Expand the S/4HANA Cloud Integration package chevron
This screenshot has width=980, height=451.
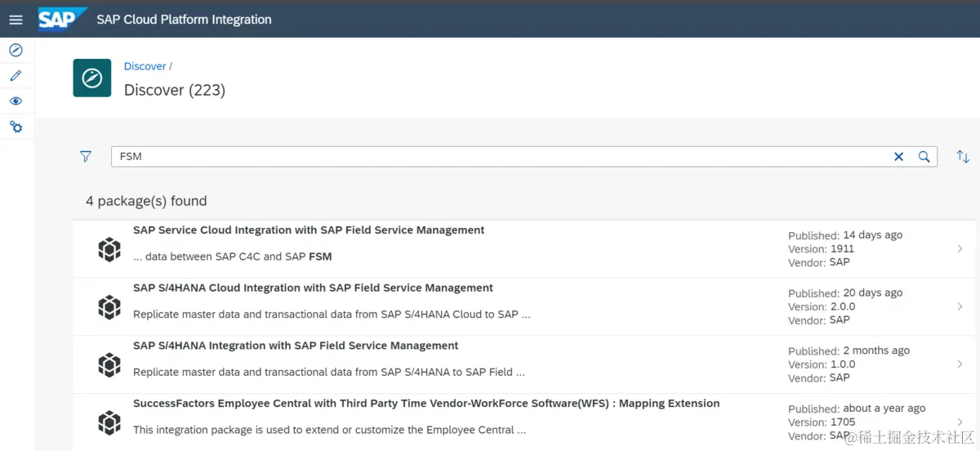(x=960, y=306)
